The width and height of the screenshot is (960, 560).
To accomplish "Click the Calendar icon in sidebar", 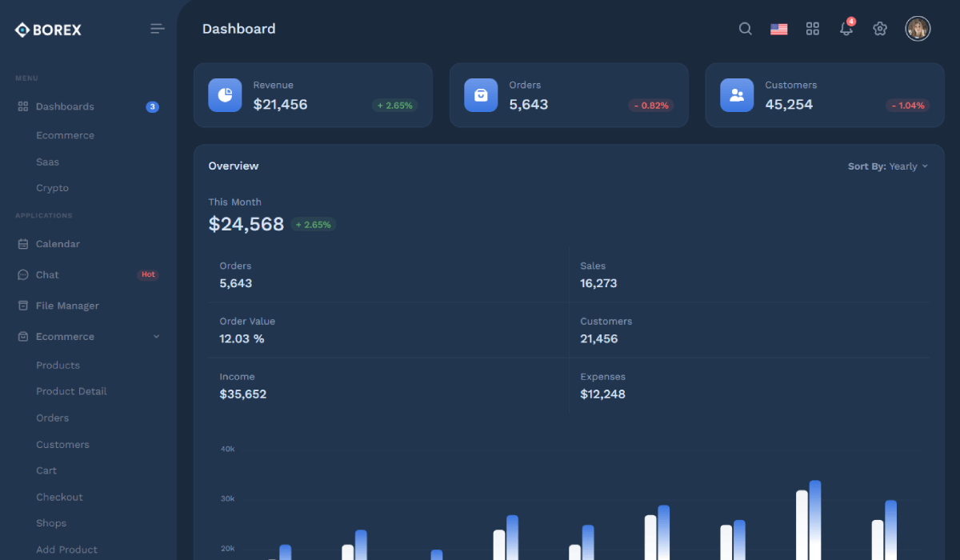I will (x=23, y=244).
